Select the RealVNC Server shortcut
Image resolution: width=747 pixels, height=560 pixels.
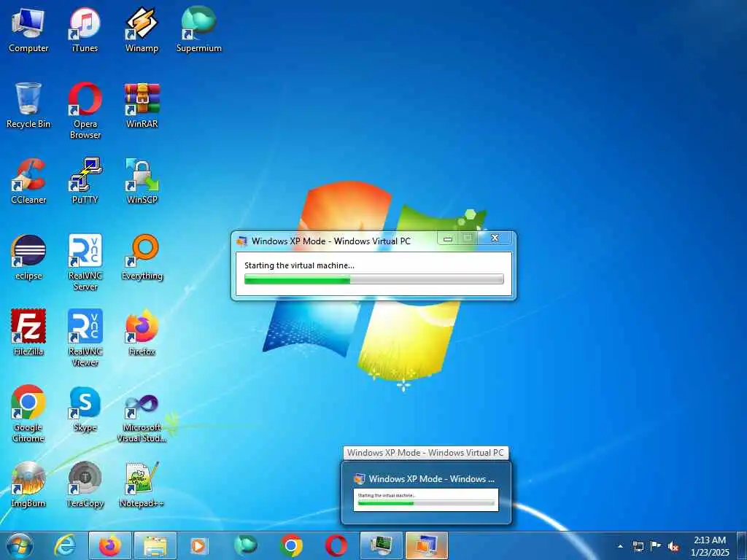(x=85, y=262)
